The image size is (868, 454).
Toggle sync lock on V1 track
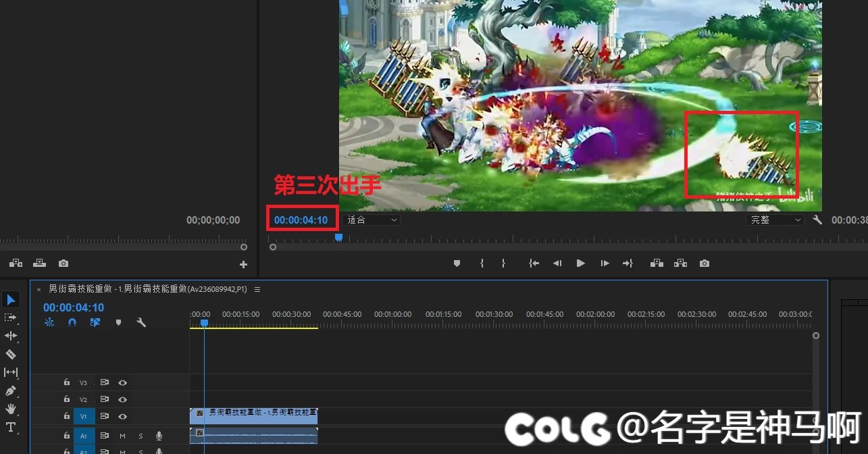(105, 417)
